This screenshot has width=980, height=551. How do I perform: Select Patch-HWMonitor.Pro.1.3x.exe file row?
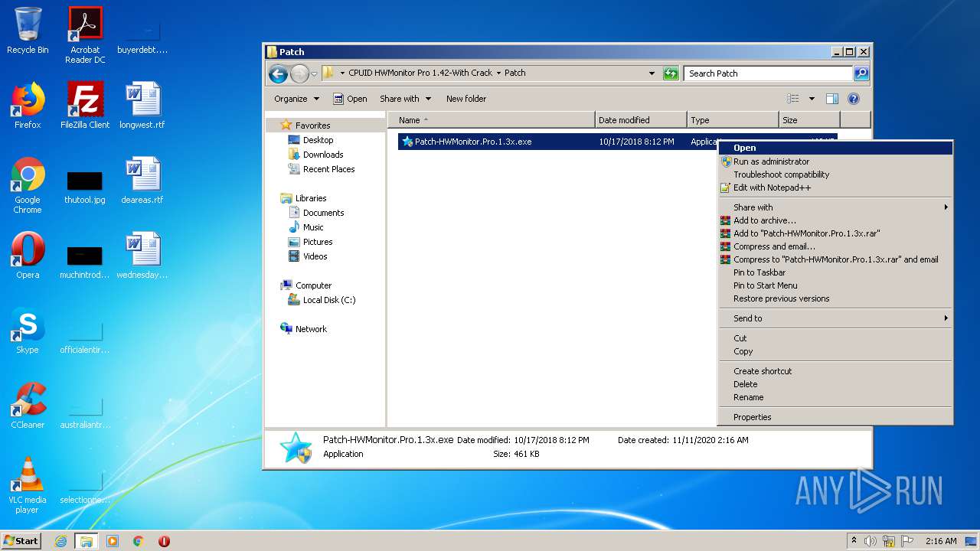tap(557, 142)
